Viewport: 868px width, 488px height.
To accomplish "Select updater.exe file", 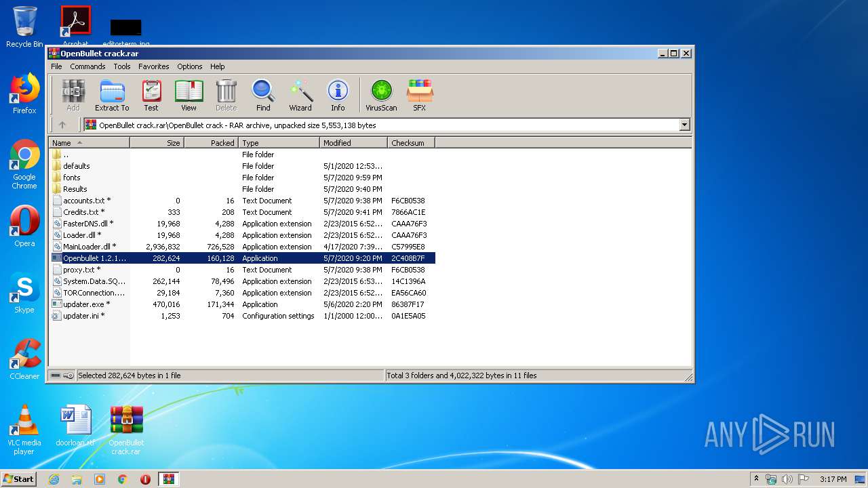I will pyautogui.click(x=242, y=304).
